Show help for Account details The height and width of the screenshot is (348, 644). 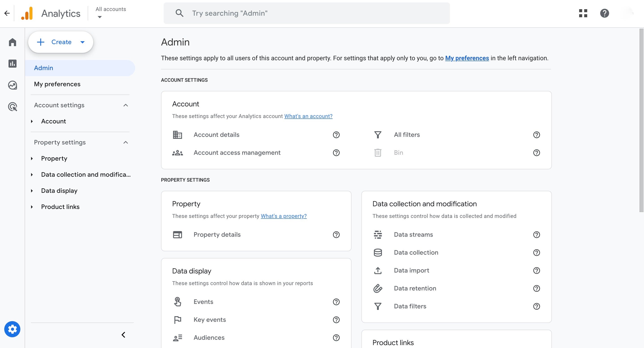[x=336, y=135]
